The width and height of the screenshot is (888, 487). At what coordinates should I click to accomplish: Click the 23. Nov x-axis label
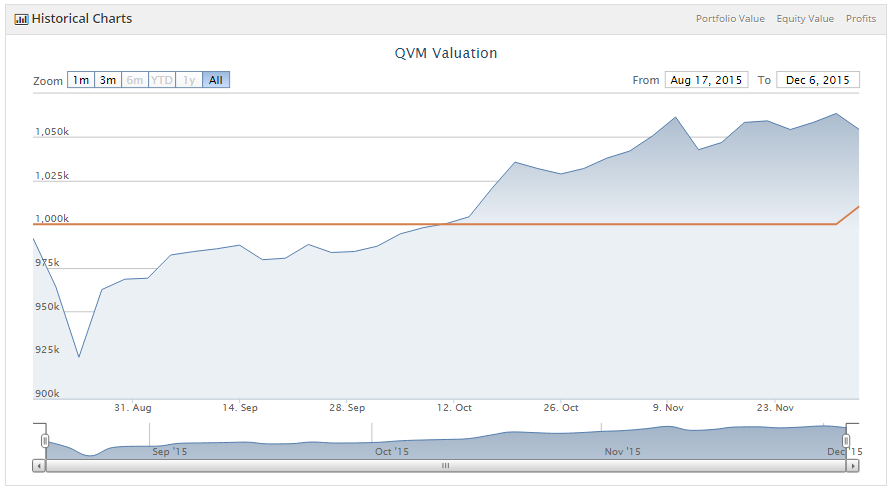tap(775, 408)
